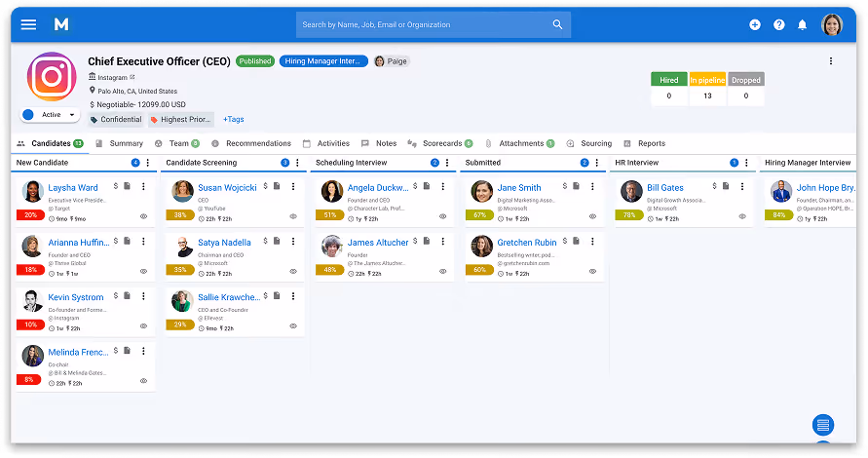Click the Published status badge
This screenshot has height=458, width=868.
(255, 61)
